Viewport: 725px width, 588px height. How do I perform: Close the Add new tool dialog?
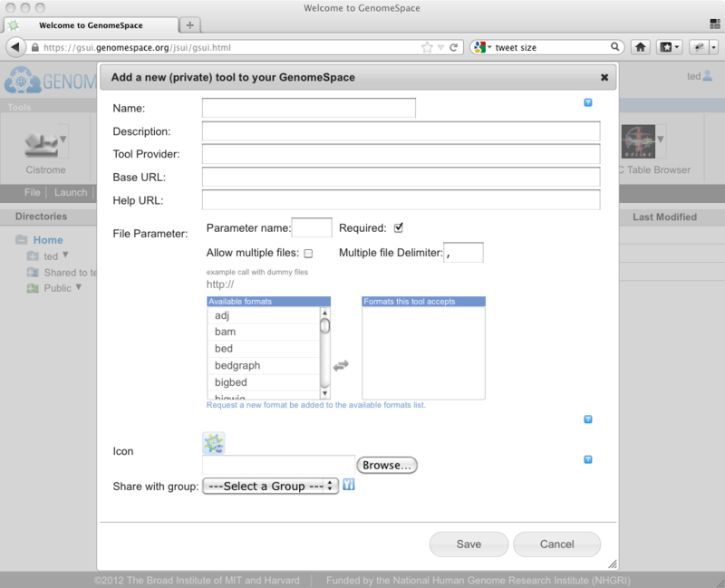[604, 77]
